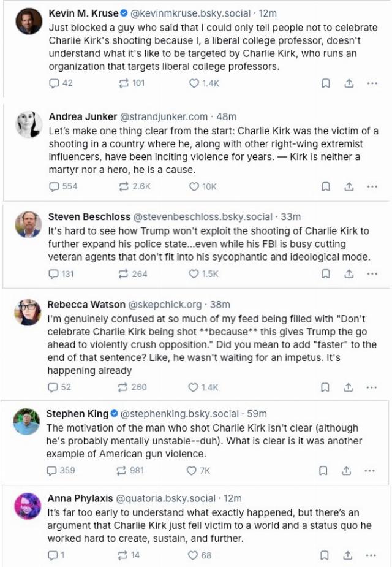This screenshot has height=567, width=392.
Task: Click Anna Phylaxis's purple avatar
Action: pos(28,506)
